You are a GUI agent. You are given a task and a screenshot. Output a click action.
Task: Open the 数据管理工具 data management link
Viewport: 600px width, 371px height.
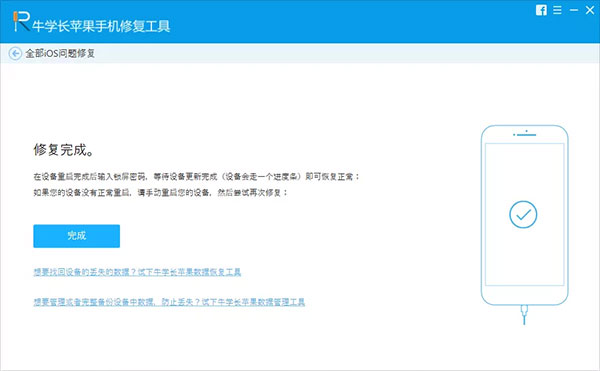point(169,302)
